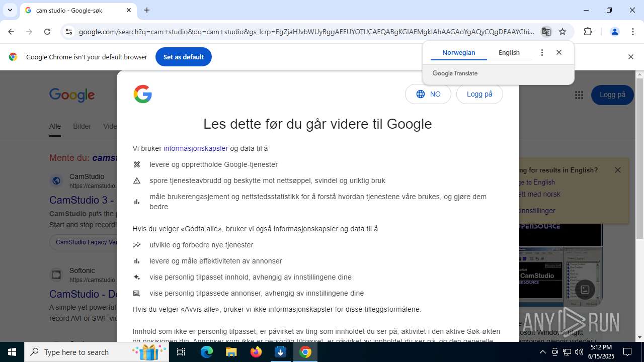The height and width of the screenshot is (362, 644).
Task: Click the Google logo on results page
Action: click(x=72, y=95)
